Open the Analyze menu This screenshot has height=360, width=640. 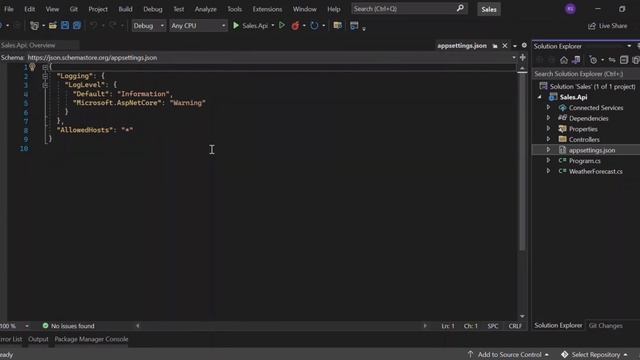click(205, 9)
